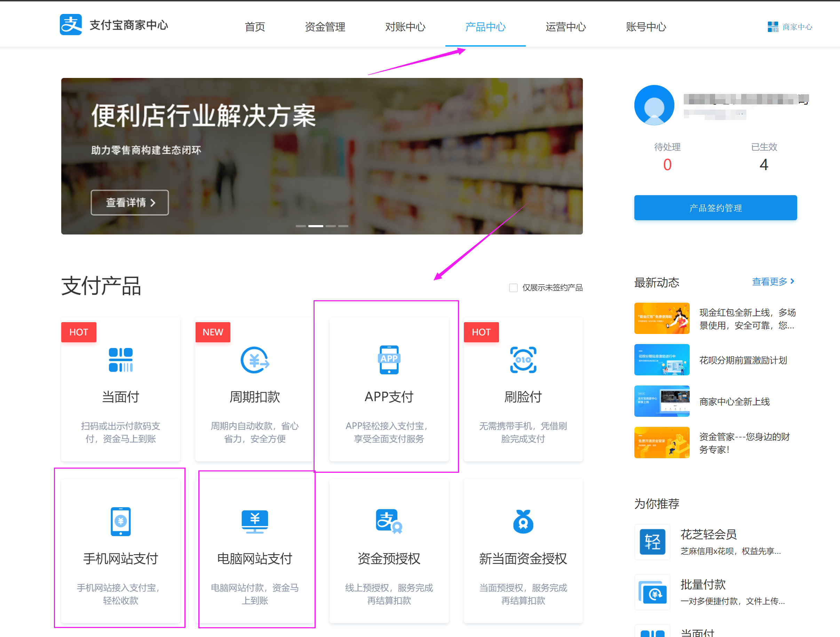
Task: Open the 刷脸付 face scan icon
Action: (523, 359)
